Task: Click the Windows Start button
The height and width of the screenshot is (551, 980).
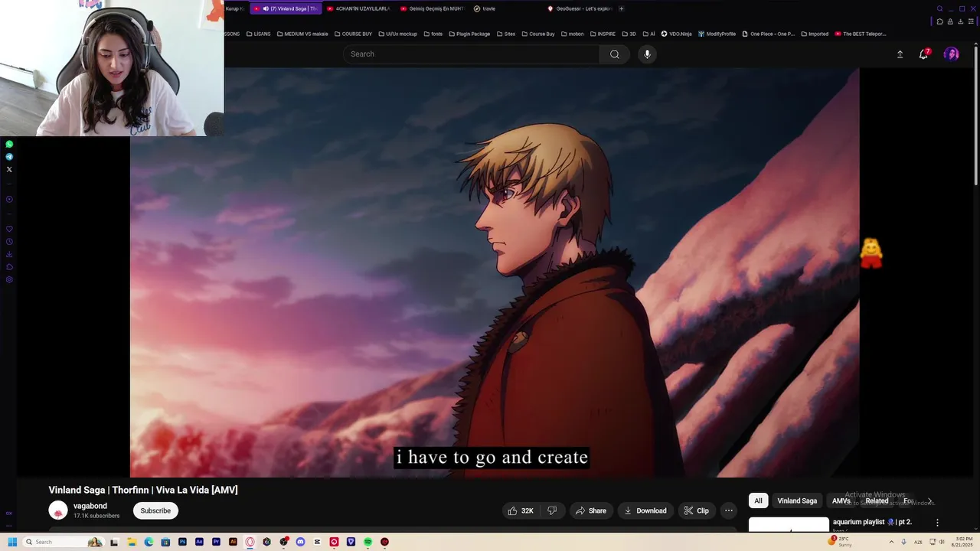Action: click(x=12, y=542)
